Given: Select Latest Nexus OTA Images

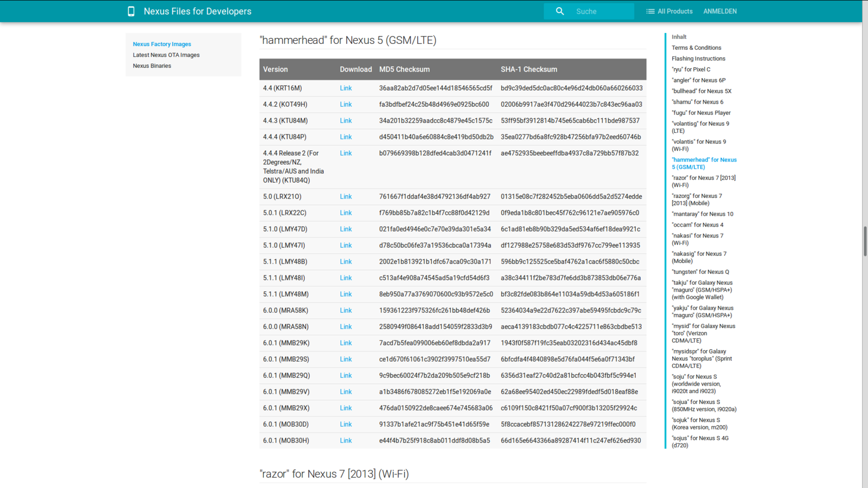Looking at the screenshot, I should (166, 55).
